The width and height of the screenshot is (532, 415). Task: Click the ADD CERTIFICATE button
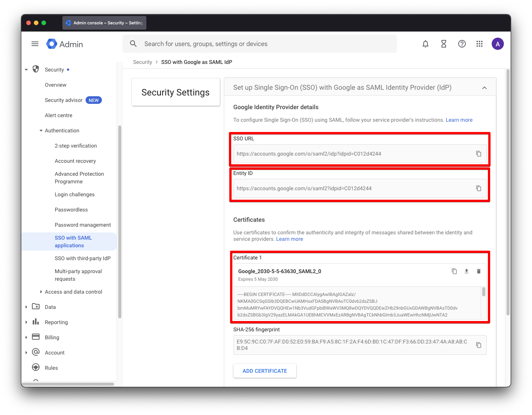pyautogui.click(x=265, y=371)
